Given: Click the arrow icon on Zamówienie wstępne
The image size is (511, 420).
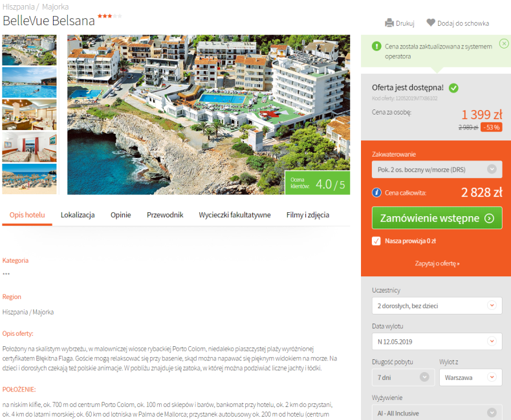Looking at the screenshot, I should [489, 218].
